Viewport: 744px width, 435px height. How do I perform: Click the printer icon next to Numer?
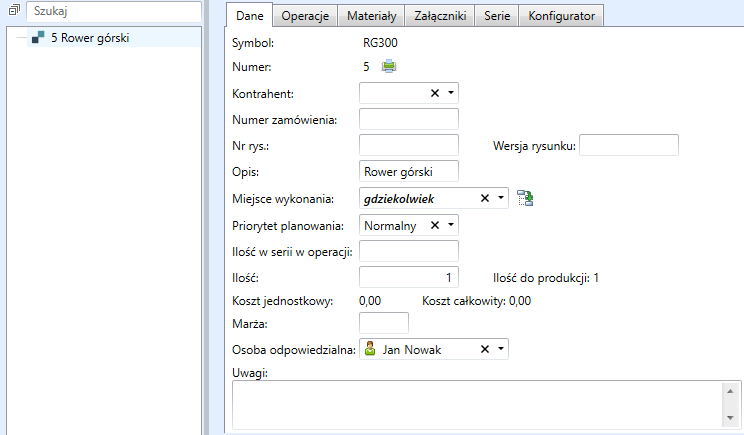[x=389, y=67]
